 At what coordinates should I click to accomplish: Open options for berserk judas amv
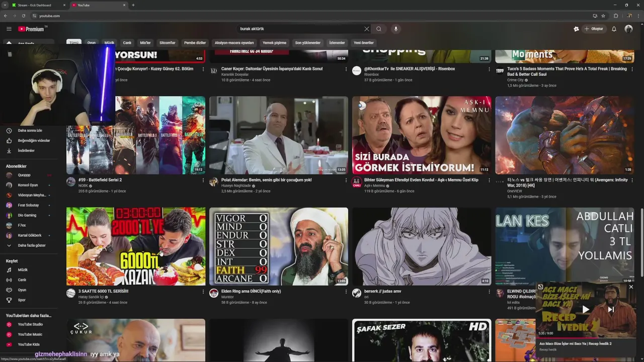(x=489, y=291)
